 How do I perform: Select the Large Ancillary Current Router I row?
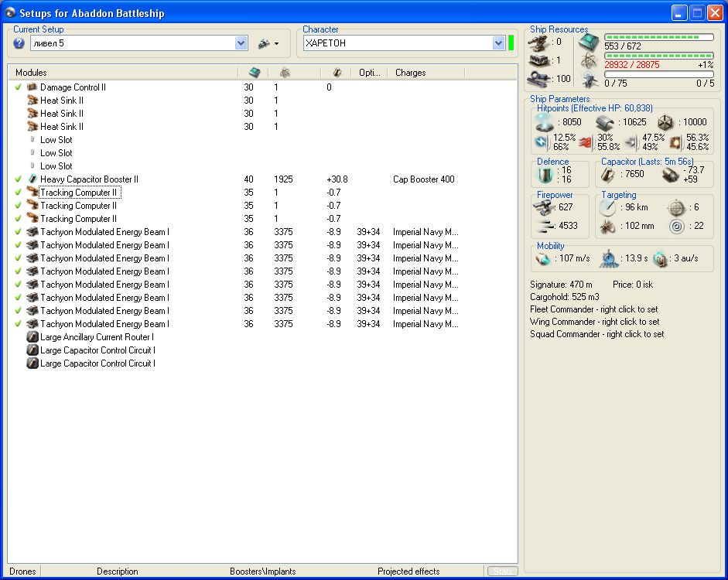(262, 337)
